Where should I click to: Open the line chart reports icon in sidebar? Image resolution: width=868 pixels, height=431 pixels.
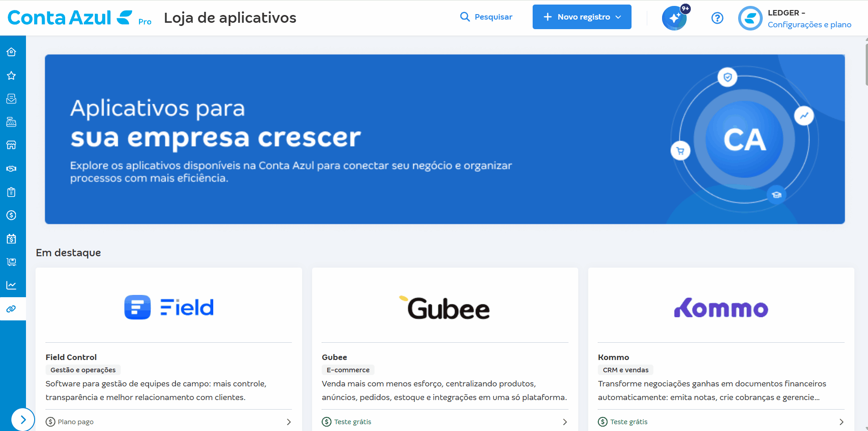(11, 285)
